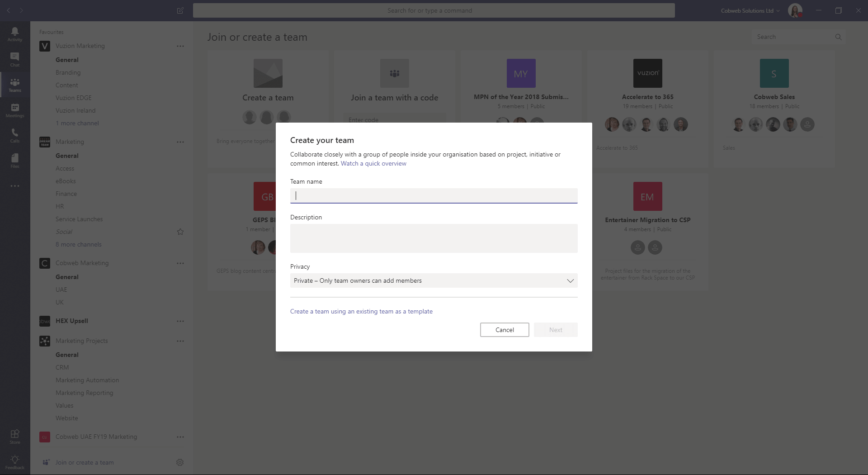
Task: Create a team using an existing team template
Action: (361, 311)
